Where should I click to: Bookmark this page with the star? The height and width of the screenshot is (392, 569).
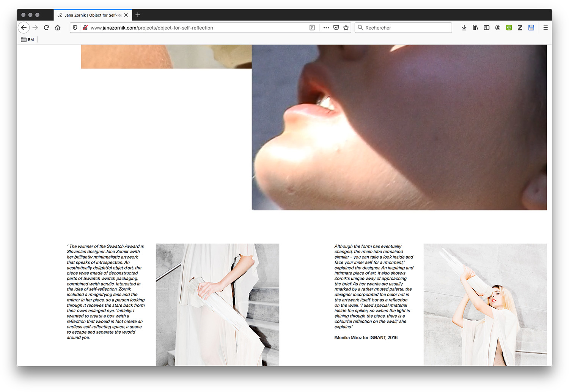pyautogui.click(x=346, y=28)
